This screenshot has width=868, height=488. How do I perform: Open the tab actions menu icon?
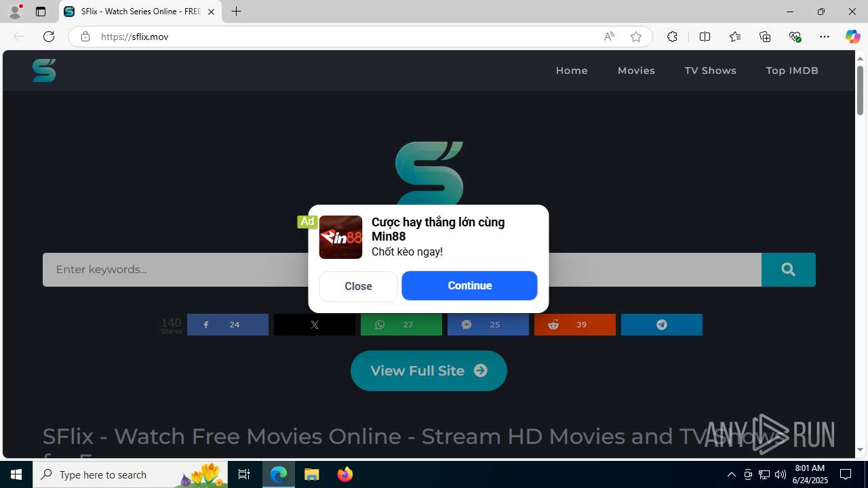tap(41, 12)
